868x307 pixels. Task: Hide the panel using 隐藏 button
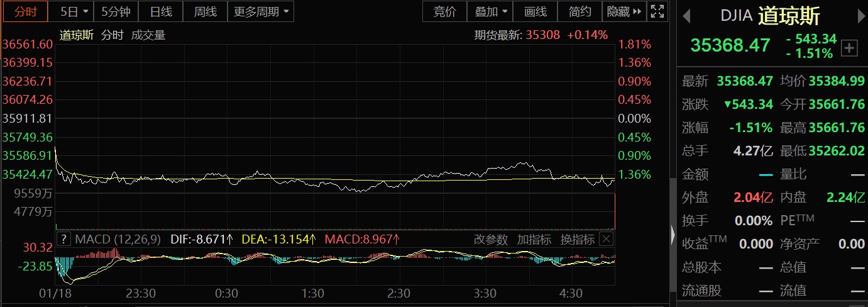tap(624, 11)
